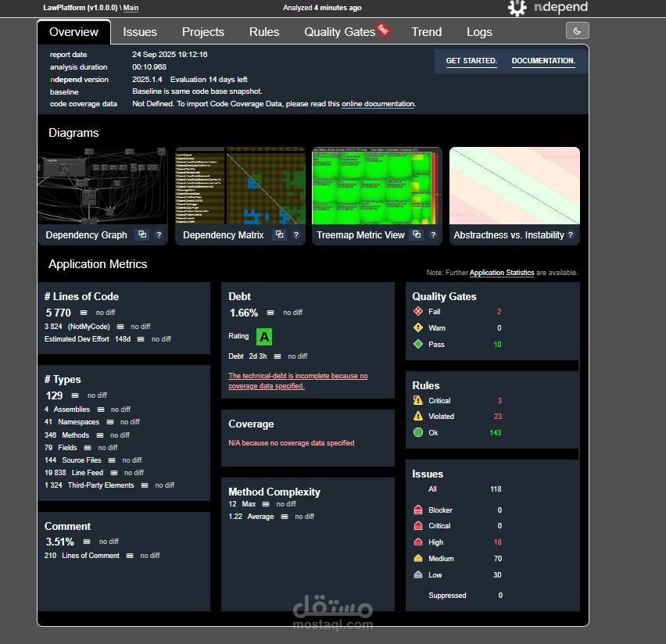
Task: Click the red fail badge on Quality Gates
Action: click(383, 29)
